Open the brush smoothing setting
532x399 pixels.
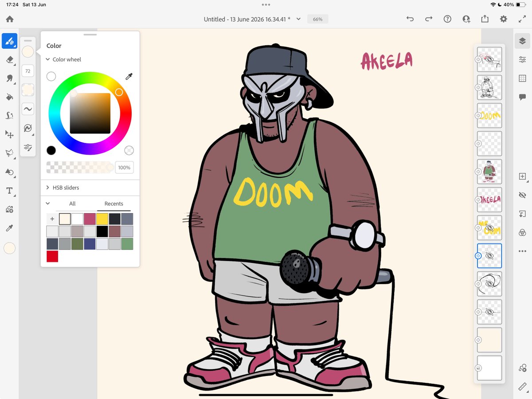pyautogui.click(x=28, y=109)
